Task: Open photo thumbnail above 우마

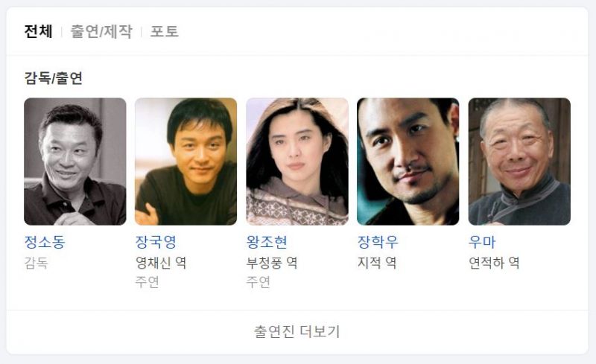Action: pyautogui.click(x=519, y=162)
